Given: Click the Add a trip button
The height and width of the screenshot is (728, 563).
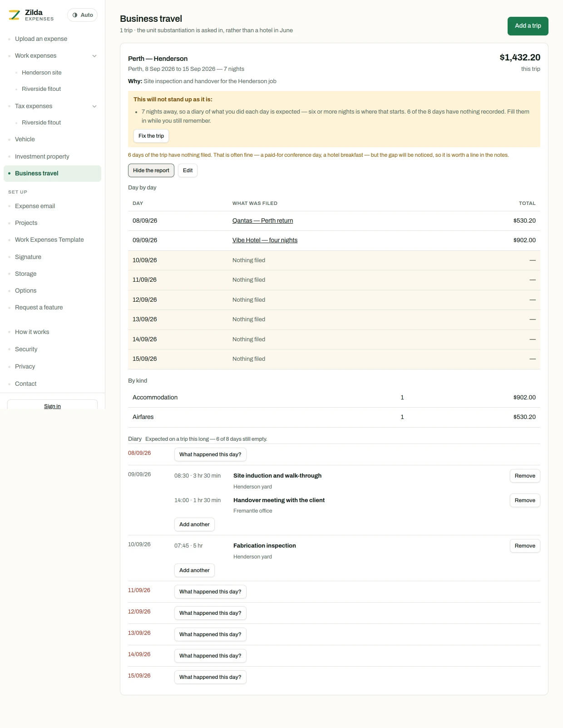Looking at the screenshot, I should coord(528,26).
